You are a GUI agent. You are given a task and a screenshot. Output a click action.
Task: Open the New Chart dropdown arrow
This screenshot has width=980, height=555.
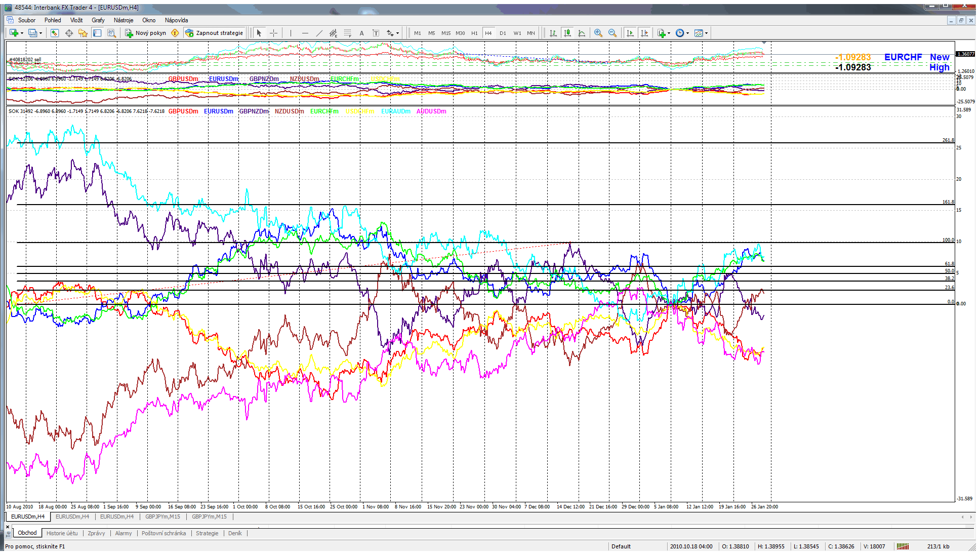pos(22,33)
